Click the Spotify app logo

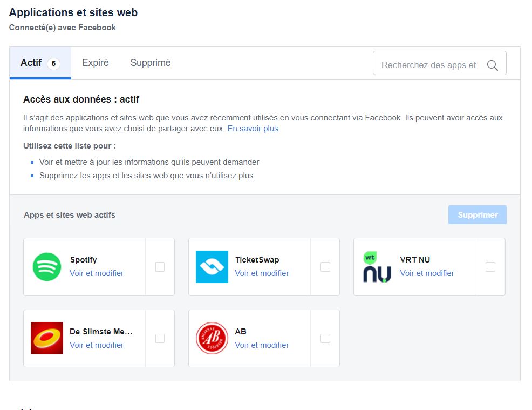tap(47, 267)
